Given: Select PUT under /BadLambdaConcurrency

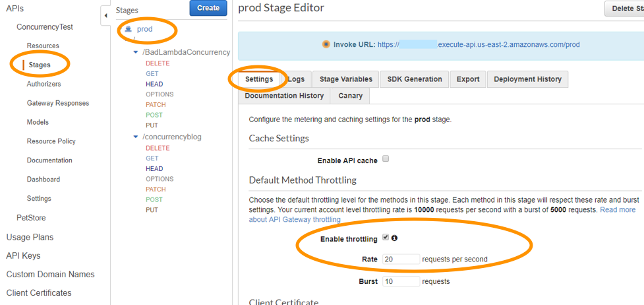Looking at the screenshot, I should point(152,125).
